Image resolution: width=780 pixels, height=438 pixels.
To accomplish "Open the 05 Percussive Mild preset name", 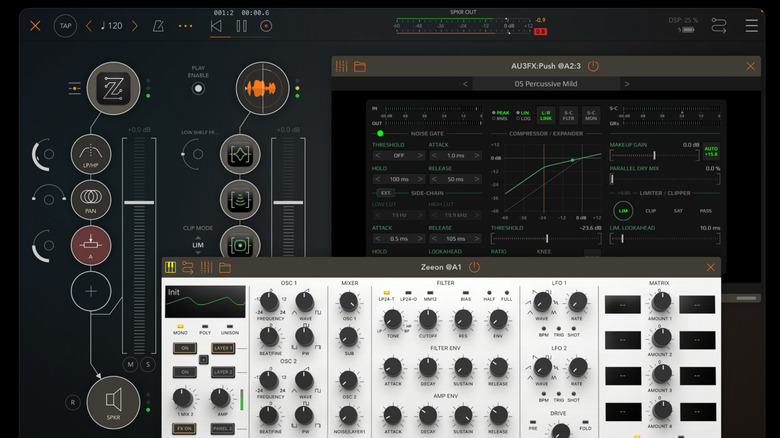I will pyautogui.click(x=546, y=84).
